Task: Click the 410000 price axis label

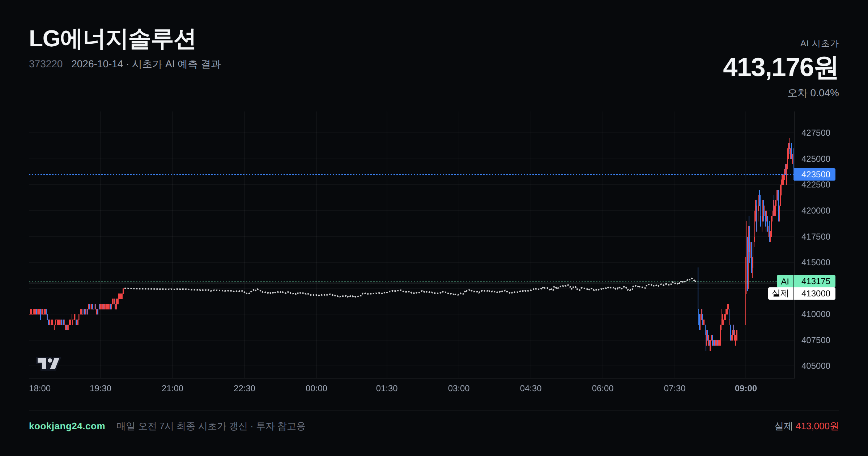Action: (x=816, y=314)
